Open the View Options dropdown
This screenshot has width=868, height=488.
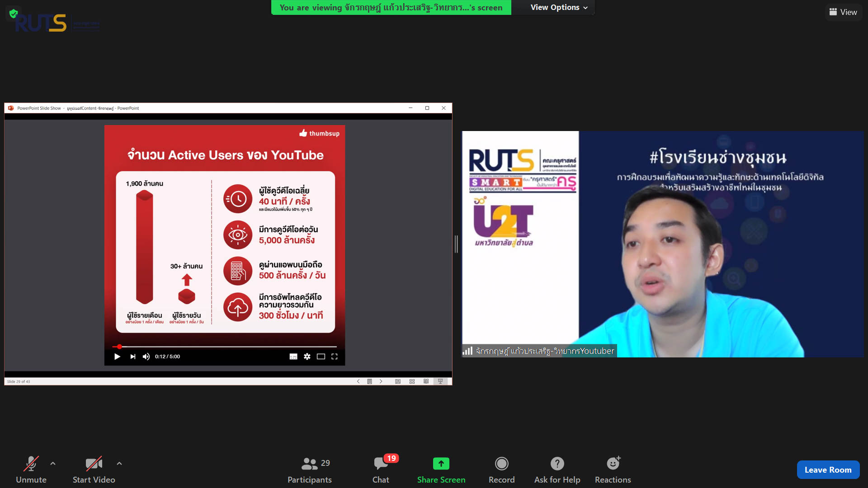coord(559,7)
